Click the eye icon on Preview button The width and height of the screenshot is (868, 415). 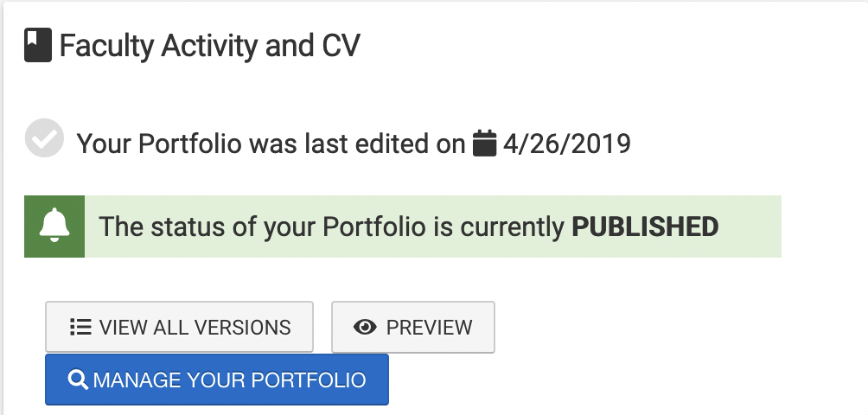(x=366, y=328)
